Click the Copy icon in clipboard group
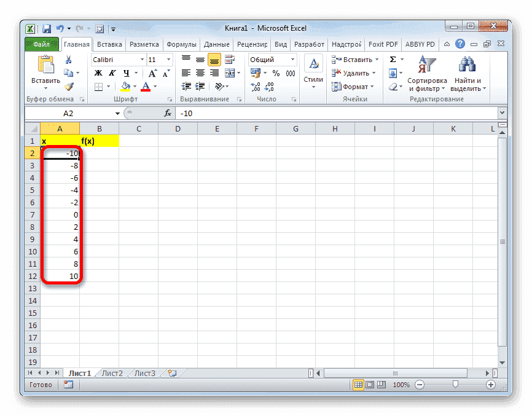 [69, 73]
